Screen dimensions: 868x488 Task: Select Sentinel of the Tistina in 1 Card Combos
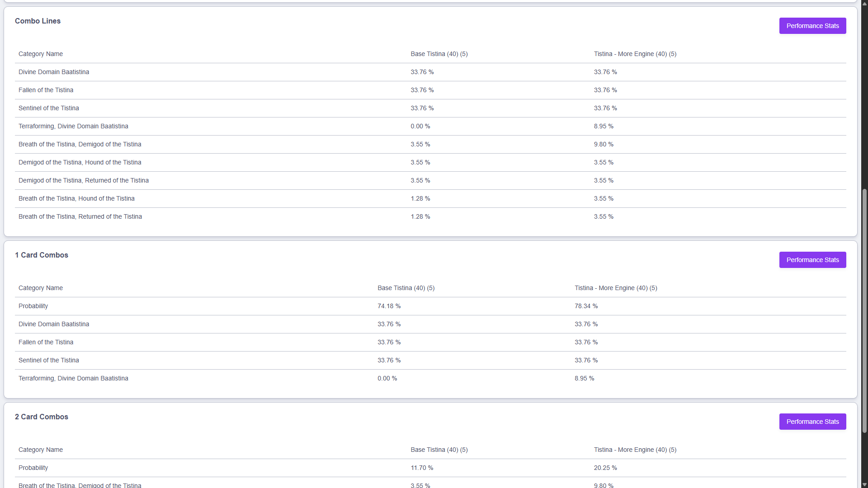pyautogui.click(x=430, y=360)
